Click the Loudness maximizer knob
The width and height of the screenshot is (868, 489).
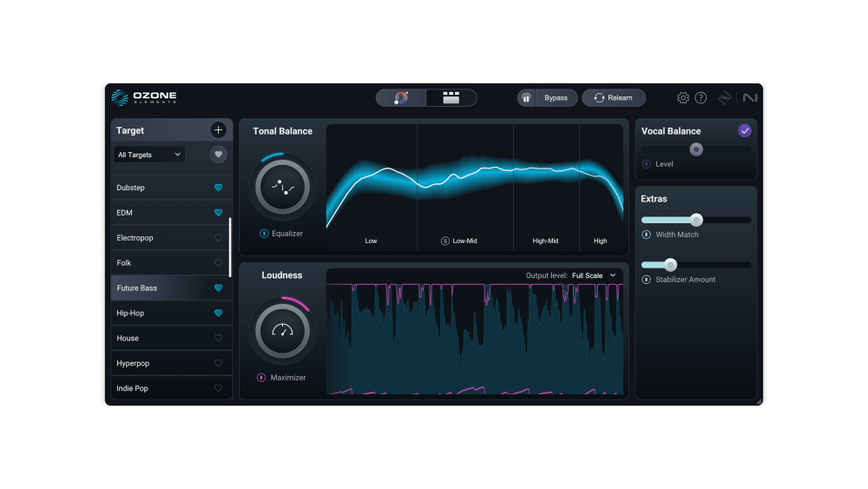pyautogui.click(x=282, y=331)
